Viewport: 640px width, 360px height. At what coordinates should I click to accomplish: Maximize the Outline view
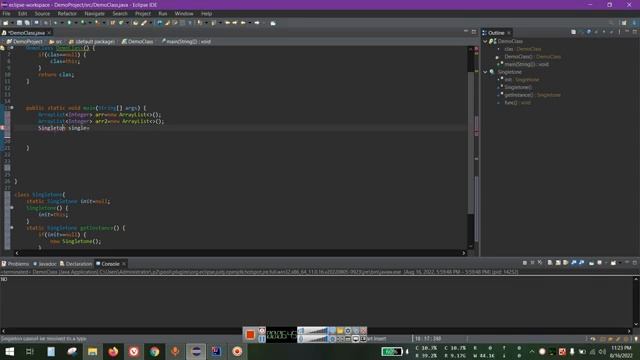coord(635,32)
